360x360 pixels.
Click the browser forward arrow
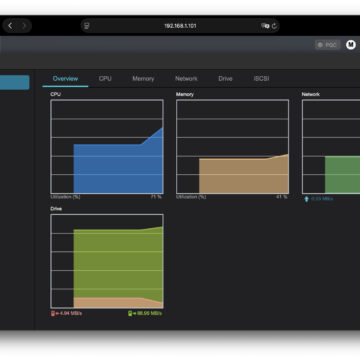coord(24,26)
